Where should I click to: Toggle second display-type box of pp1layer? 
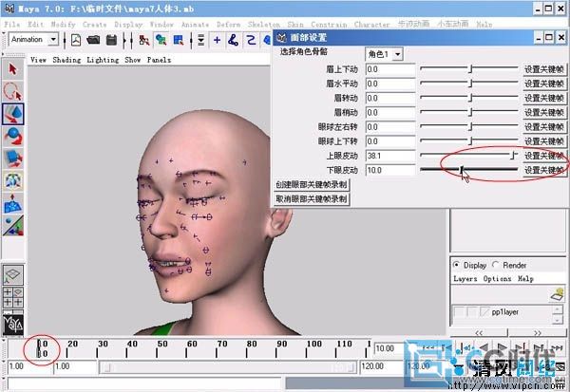[x=472, y=311]
